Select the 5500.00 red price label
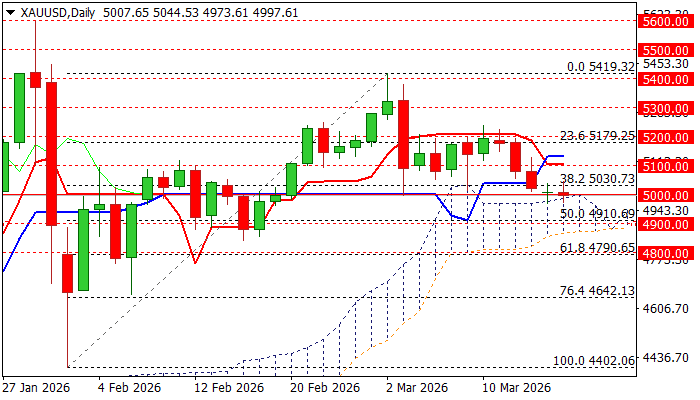 point(667,49)
